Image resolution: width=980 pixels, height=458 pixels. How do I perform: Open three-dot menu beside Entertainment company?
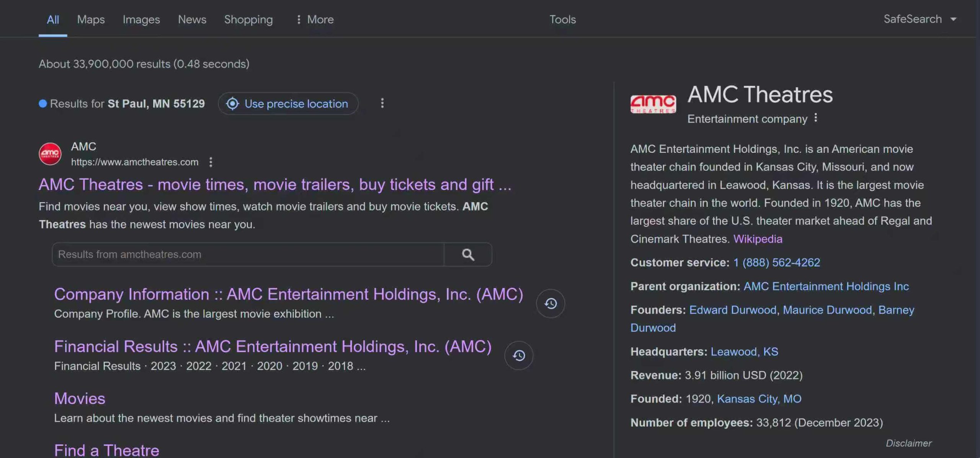pyautogui.click(x=816, y=118)
